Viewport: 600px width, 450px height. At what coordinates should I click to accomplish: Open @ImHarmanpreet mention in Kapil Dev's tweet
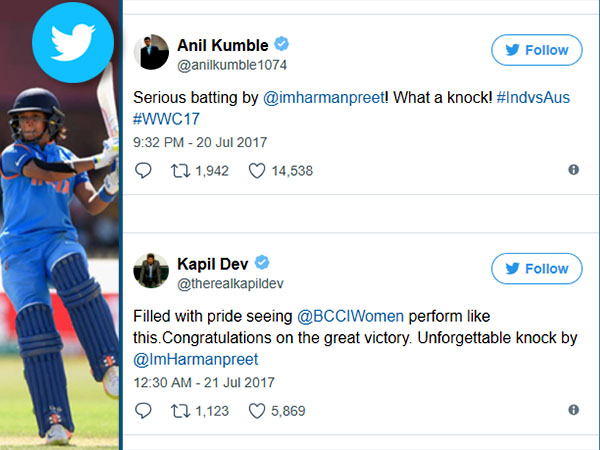pos(196,360)
